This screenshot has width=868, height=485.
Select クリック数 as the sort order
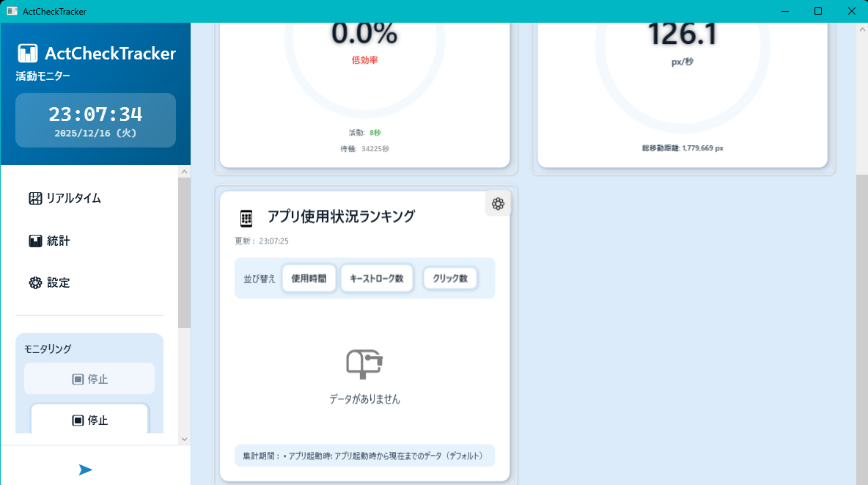click(x=449, y=277)
